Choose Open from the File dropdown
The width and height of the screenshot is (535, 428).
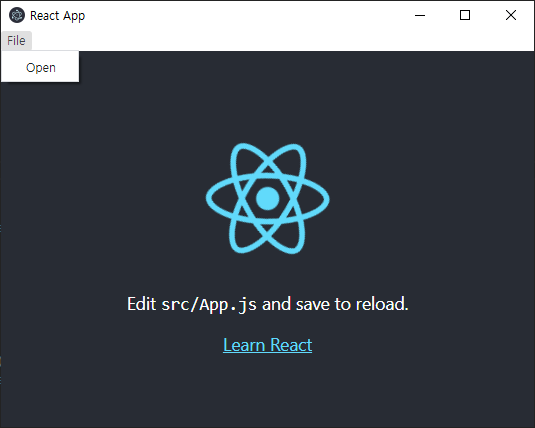[x=40, y=68]
